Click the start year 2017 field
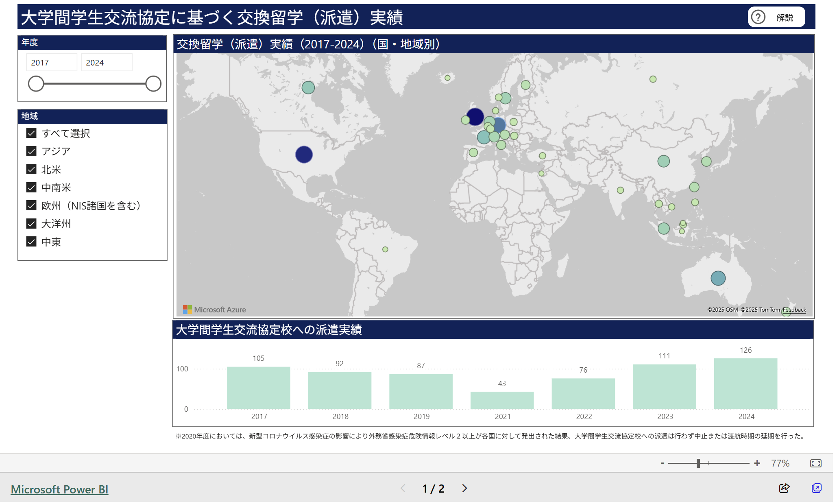Image resolution: width=837 pixels, height=504 pixels. pos(52,63)
